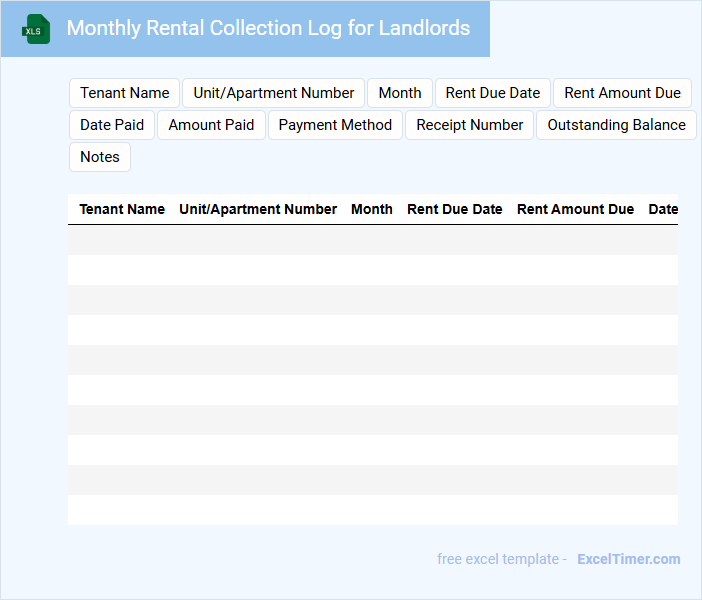
Task: Click the Month tag button
Action: click(400, 93)
